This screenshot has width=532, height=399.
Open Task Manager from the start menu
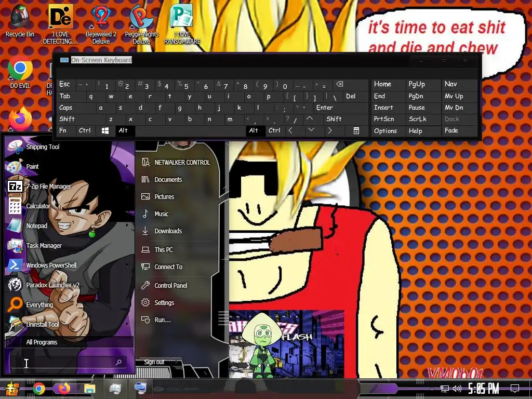point(44,245)
